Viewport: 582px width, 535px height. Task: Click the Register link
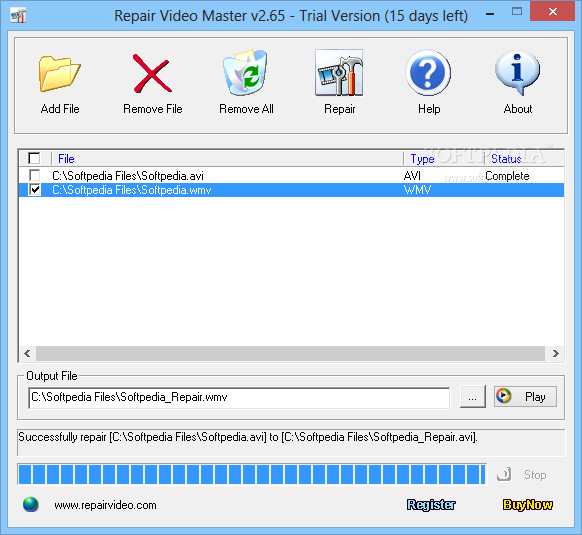[431, 505]
